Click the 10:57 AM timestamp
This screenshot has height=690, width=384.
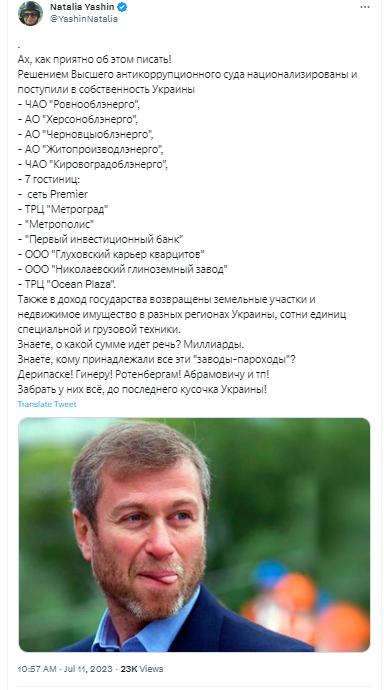37,669
